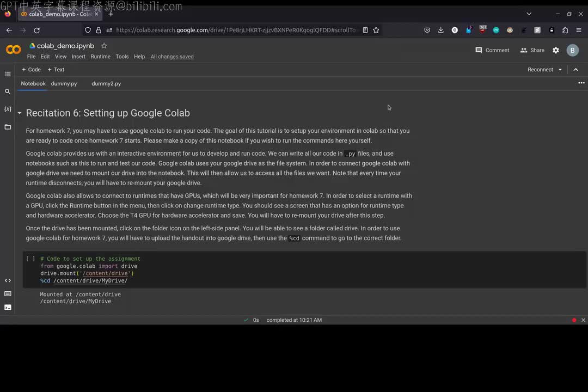This screenshot has height=392, width=588.
Task: Switch to the dummy2.py tab
Action: 106,84
